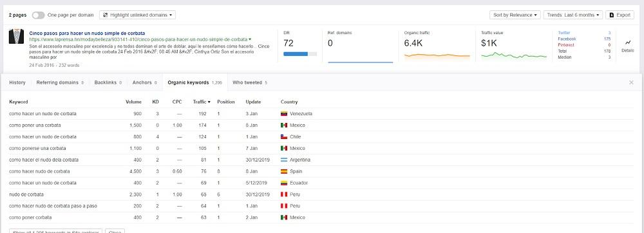Switch to Who tweeted tab

coord(250,82)
